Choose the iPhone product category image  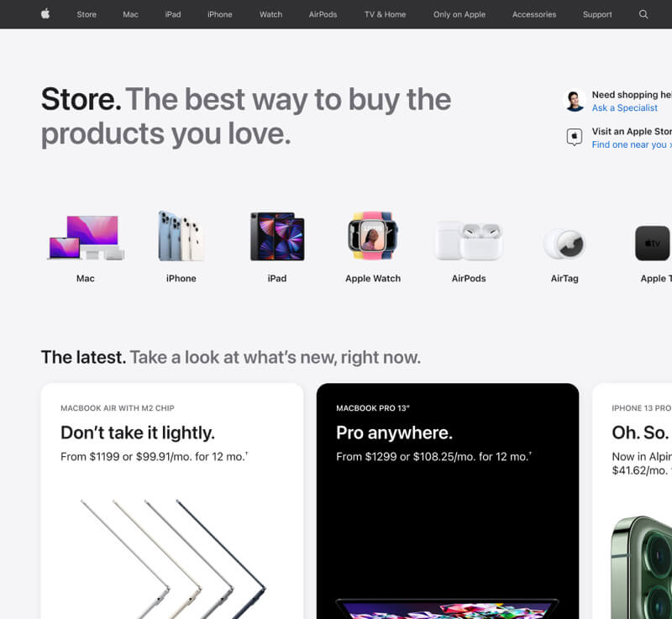181,236
